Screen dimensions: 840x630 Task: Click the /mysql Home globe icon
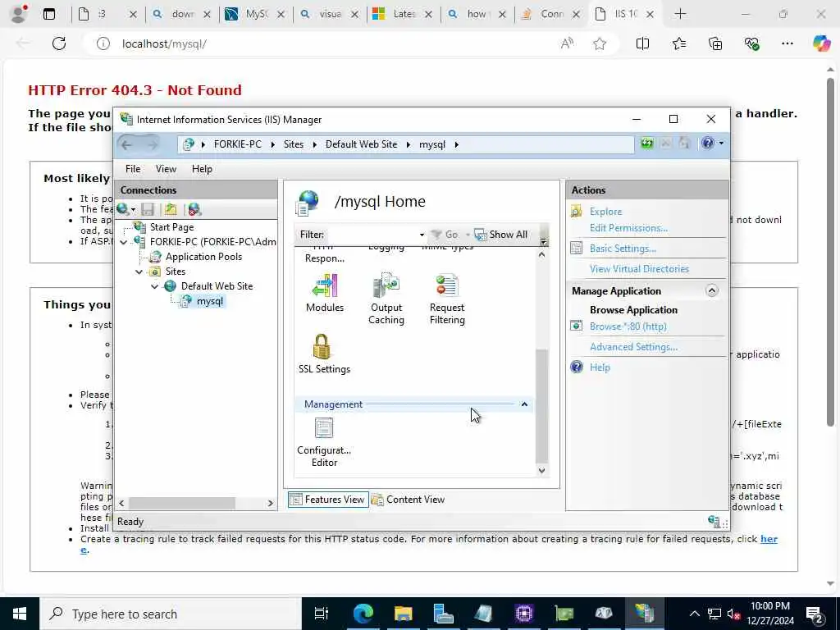pyautogui.click(x=308, y=203)
